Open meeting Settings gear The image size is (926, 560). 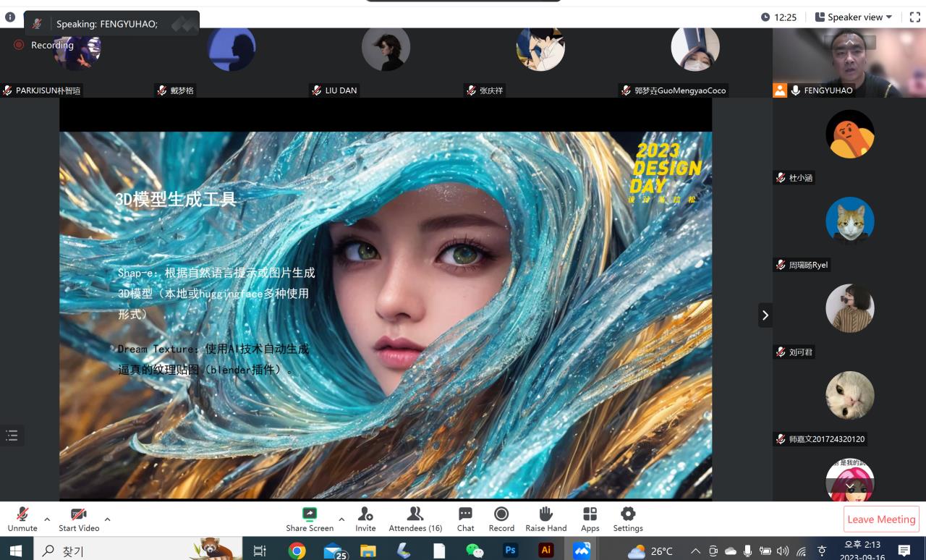coord(628,519)
